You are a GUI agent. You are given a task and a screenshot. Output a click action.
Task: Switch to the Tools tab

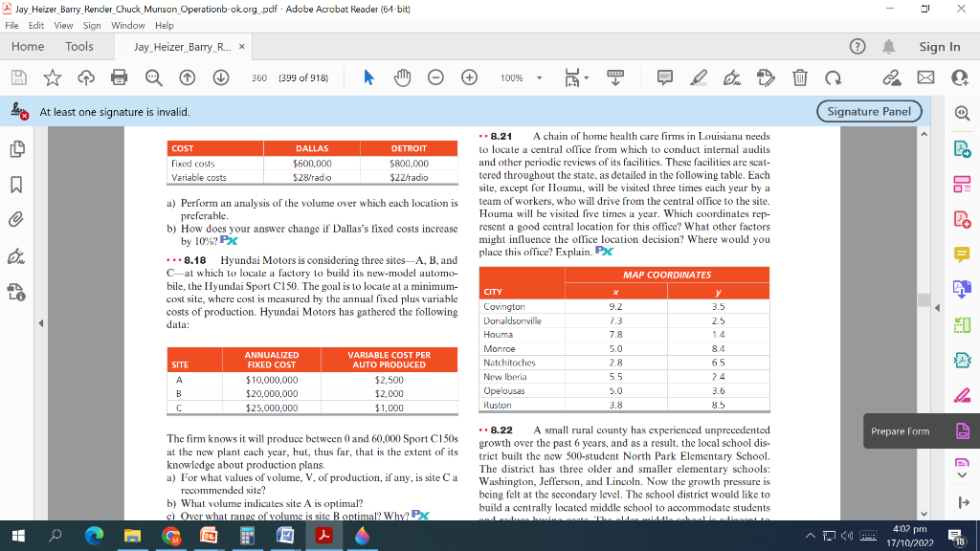(x=78, y=46)
